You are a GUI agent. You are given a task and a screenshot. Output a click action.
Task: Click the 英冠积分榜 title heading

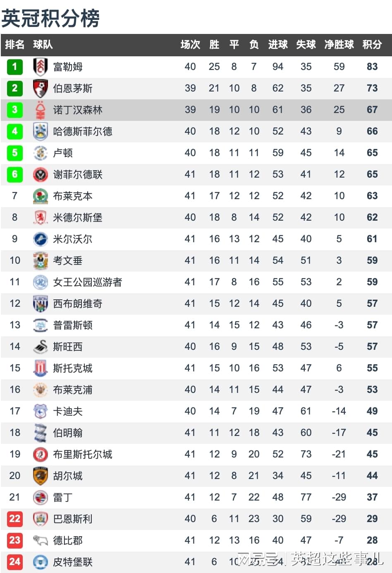pyautogui.click(x=50, y=18)
